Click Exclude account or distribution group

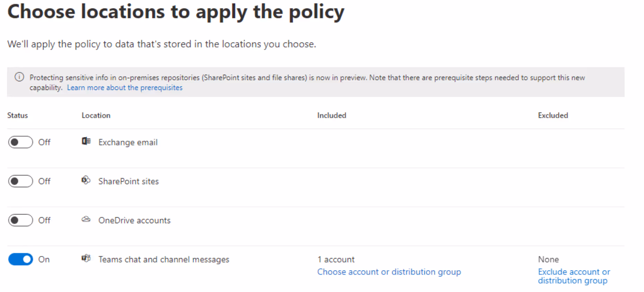(x=574, y=276)
